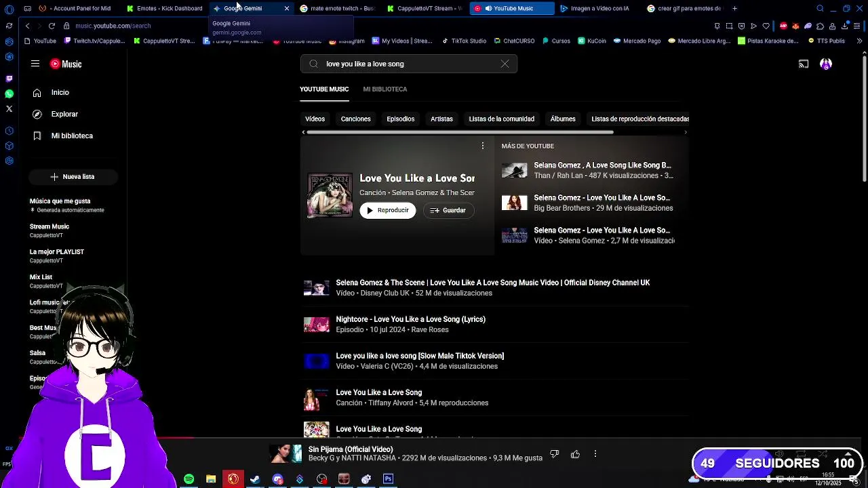Filter results by Álbumes chip
The width and height of the screenshot is (868, 488).
563,119
